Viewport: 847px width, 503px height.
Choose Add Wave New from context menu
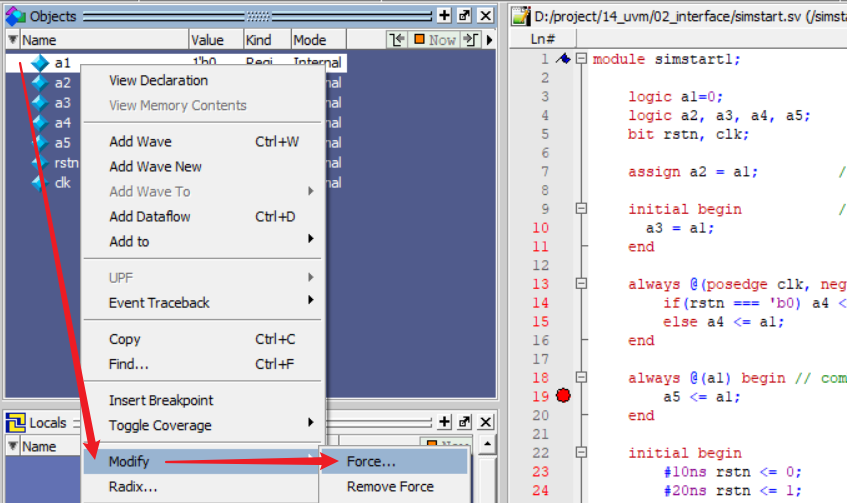202,166
